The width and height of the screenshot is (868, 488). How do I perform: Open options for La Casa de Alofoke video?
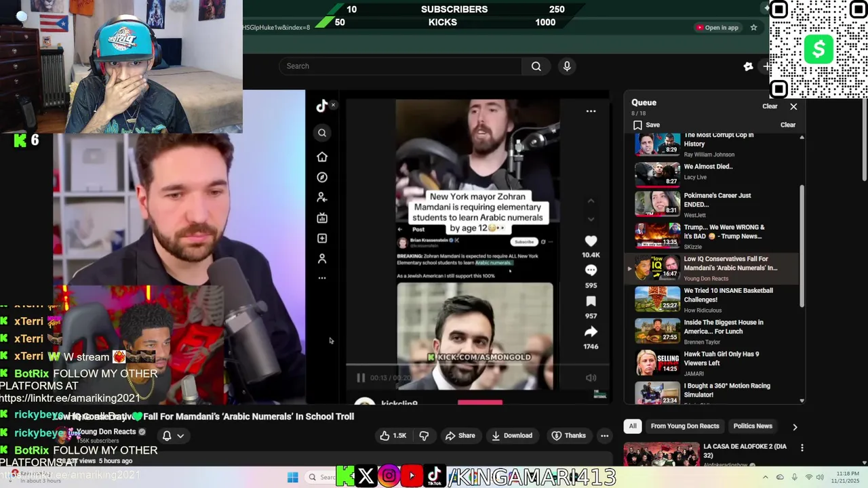802,448
